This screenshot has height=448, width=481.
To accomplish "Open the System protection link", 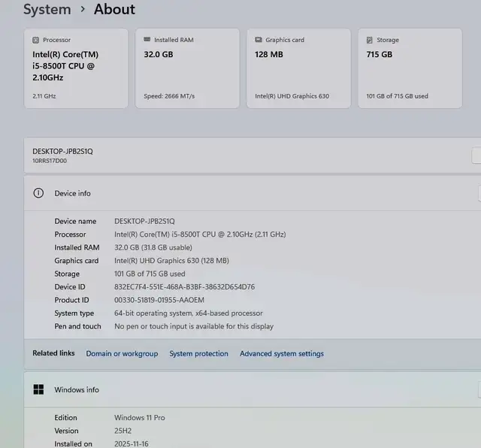I will (x=198, y=353).
